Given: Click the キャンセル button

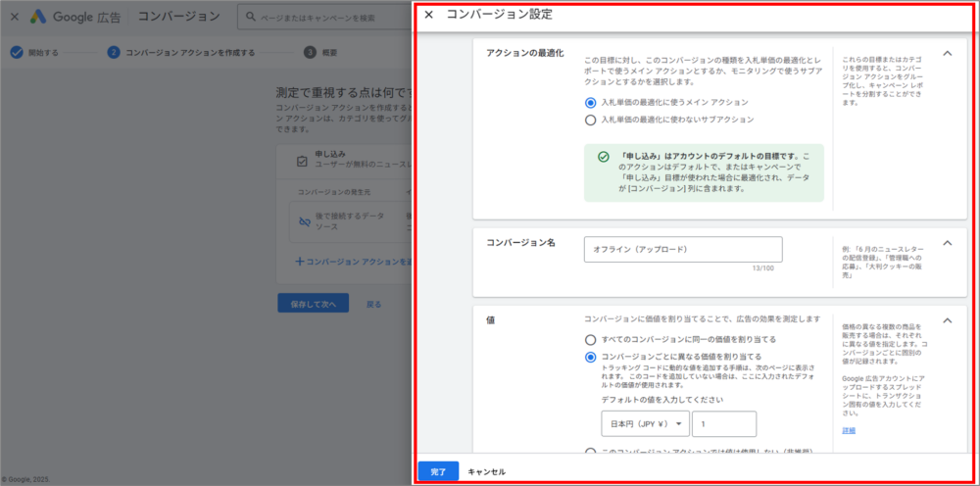Looking at the screenshot, I should [x=487, y=471].
